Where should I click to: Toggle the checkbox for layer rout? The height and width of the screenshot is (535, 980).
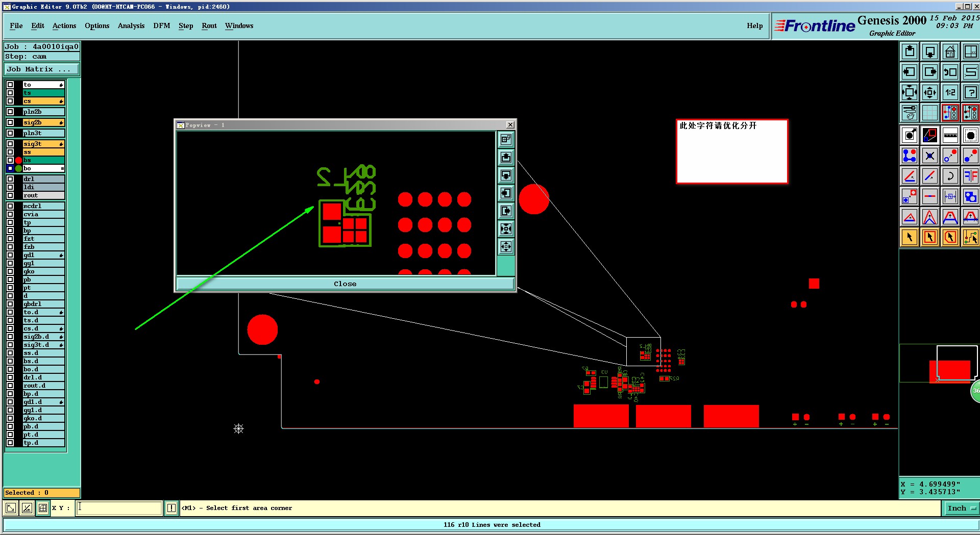[10, 195]
